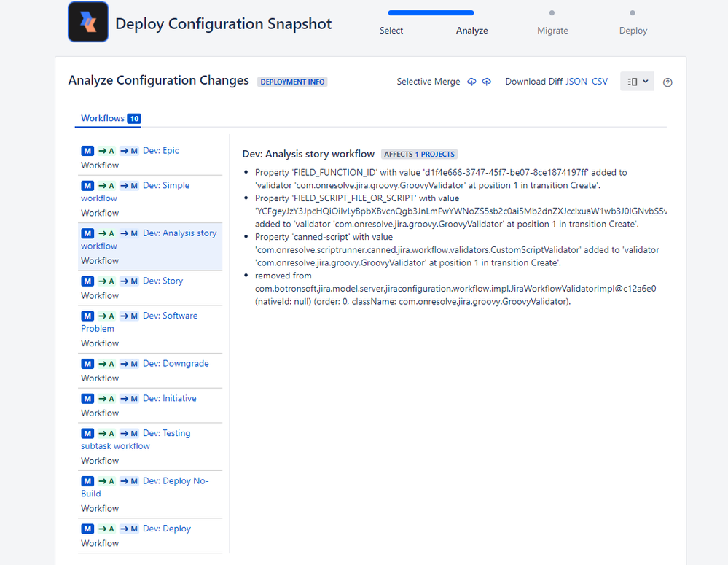Click the Configuration Manager app logo
This screenshot has width=728, height=565.
88,22
